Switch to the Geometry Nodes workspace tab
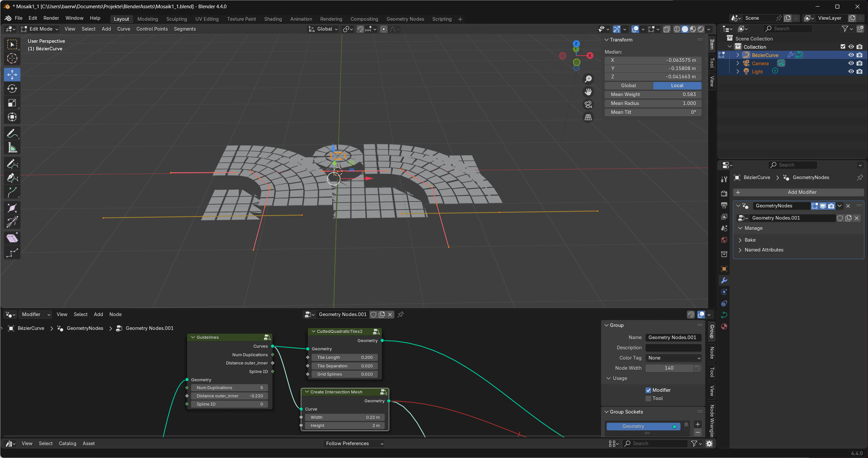The image size is (868, 458). 405,19
